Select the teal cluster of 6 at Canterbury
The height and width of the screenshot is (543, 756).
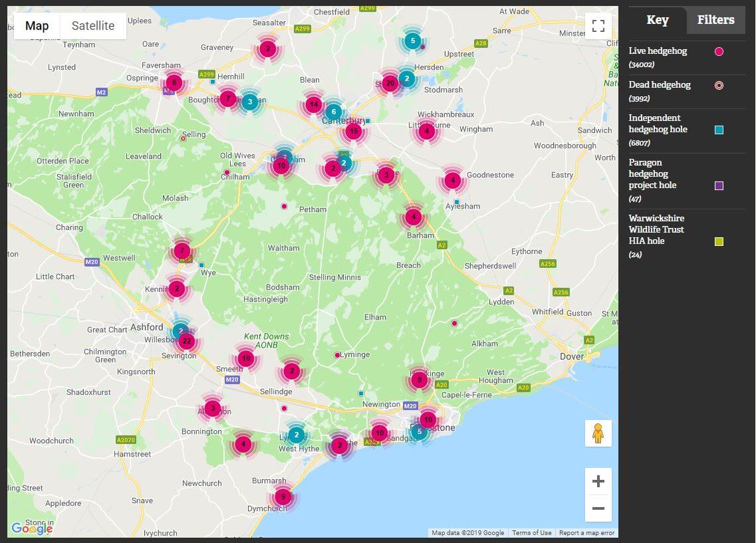(334, 112)
